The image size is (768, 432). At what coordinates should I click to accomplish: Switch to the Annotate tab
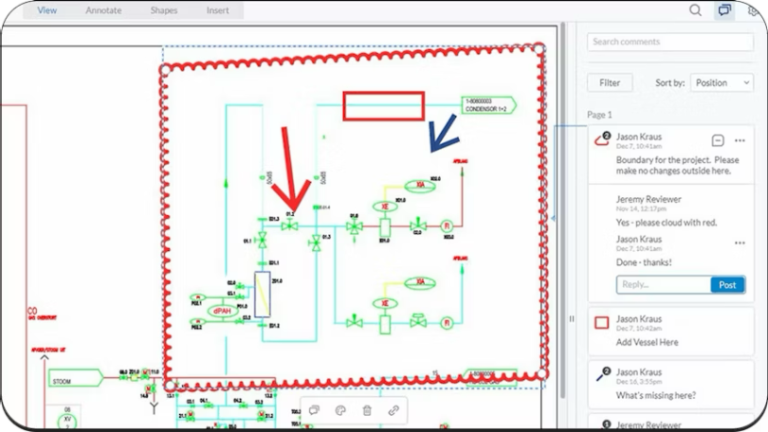[103, 11]
